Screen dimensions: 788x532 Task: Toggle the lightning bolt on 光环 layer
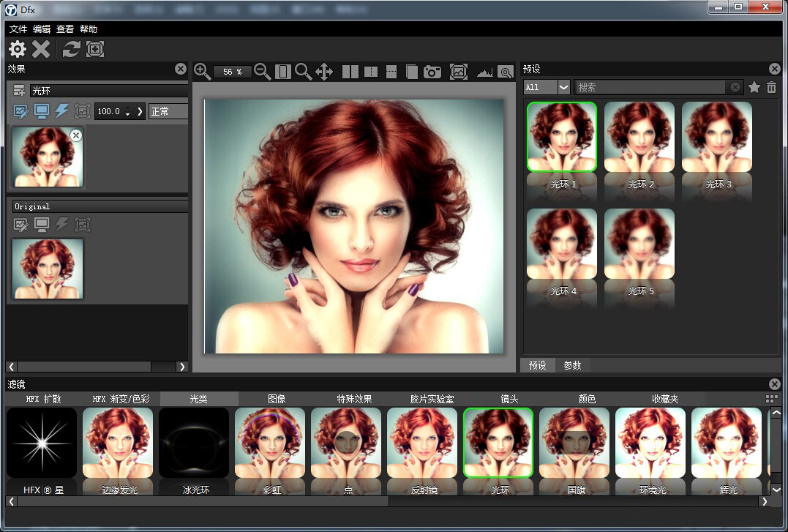tap(62, 111)
